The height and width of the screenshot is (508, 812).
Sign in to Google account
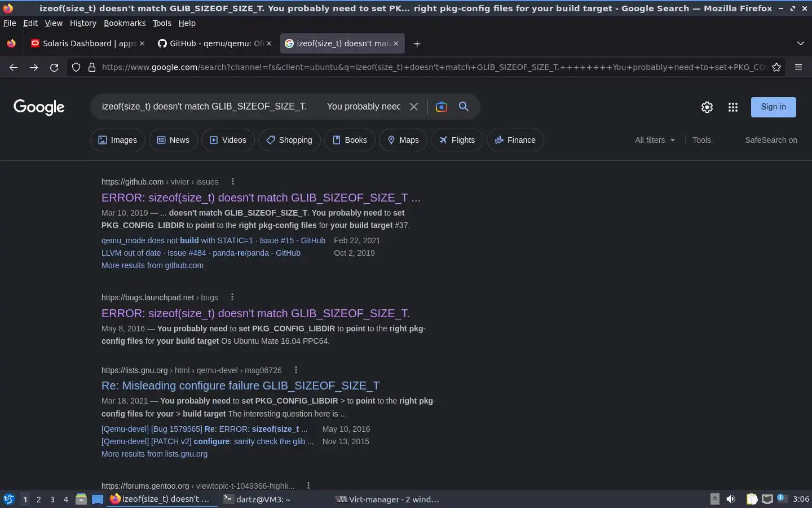coord(773,107)
